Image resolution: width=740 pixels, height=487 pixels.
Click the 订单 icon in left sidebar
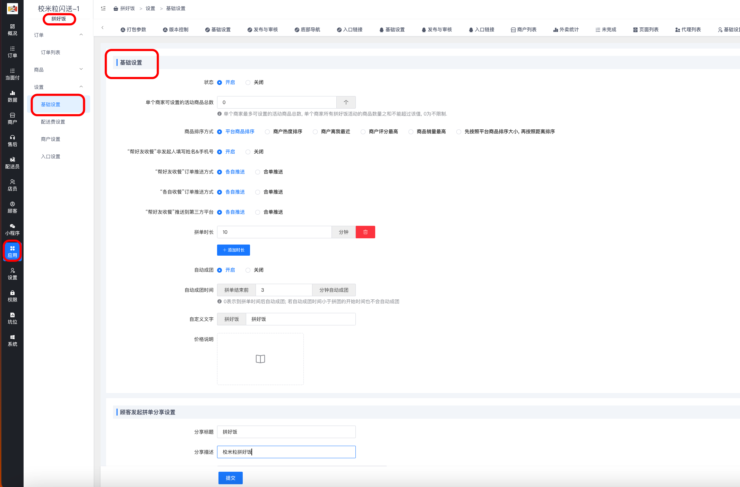pos(12,51)
